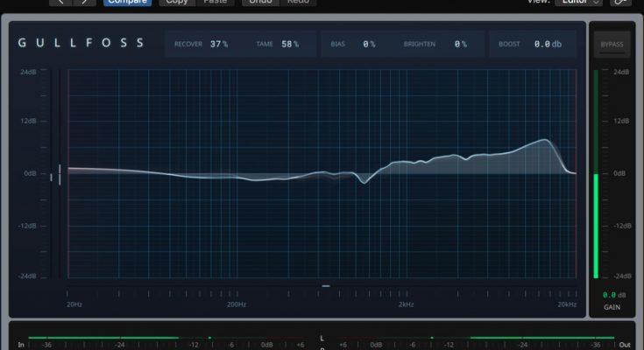Screen dimensions: 644x350
Task: Click the Gain 0.0 dB readout
Action: point(611,296)
